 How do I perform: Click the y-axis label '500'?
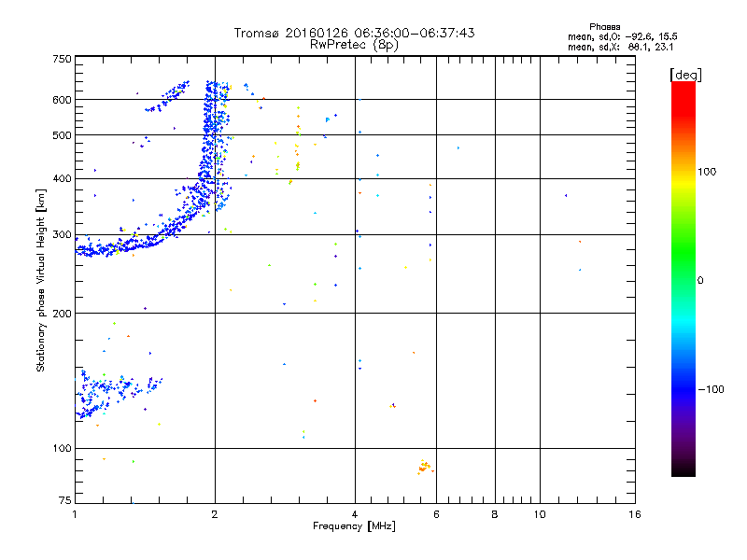[62, 135]
